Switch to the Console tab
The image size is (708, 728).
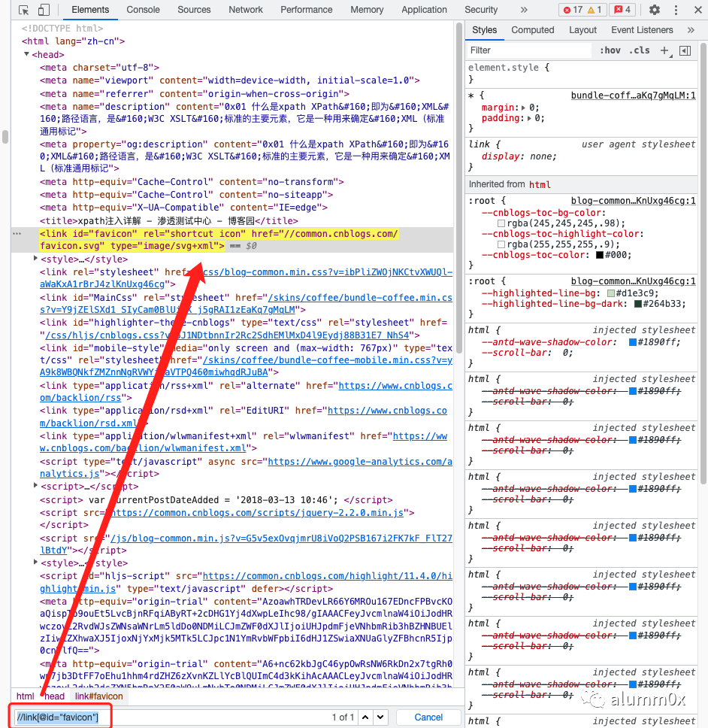[143, 10]
